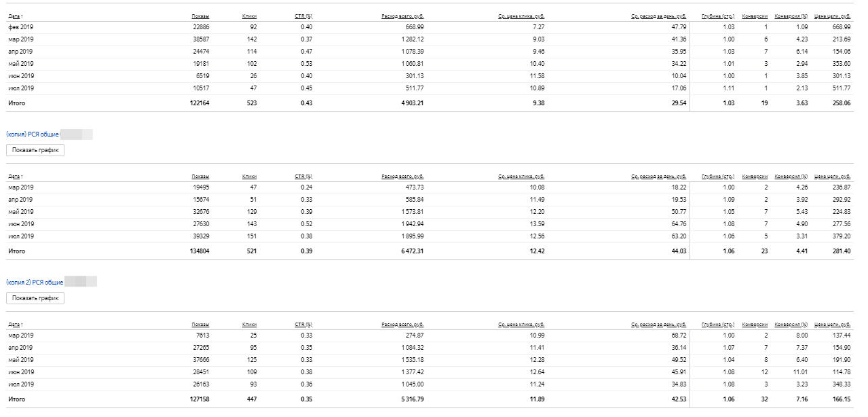Sort by "Клики" header in the (копия 2) РСЯ общие table
Image resolution: width=868 pixels, height=417 pixels.
click(249, 325)
